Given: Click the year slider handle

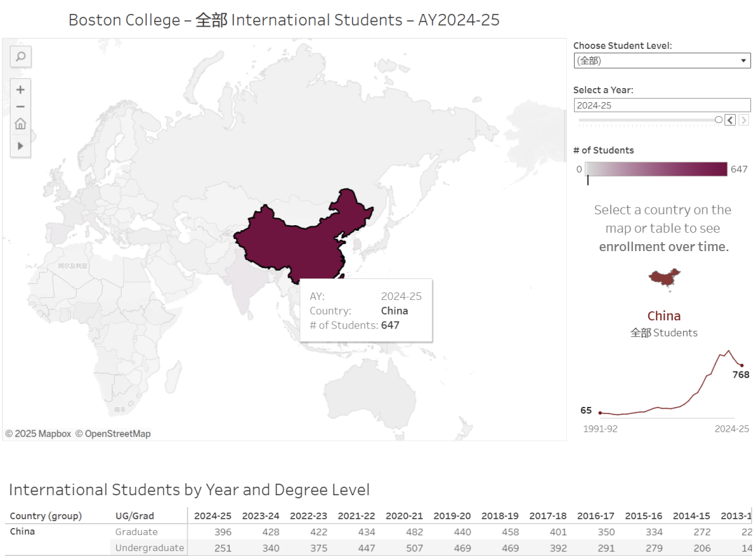Looking at the screenshot, I should point(717,120).
